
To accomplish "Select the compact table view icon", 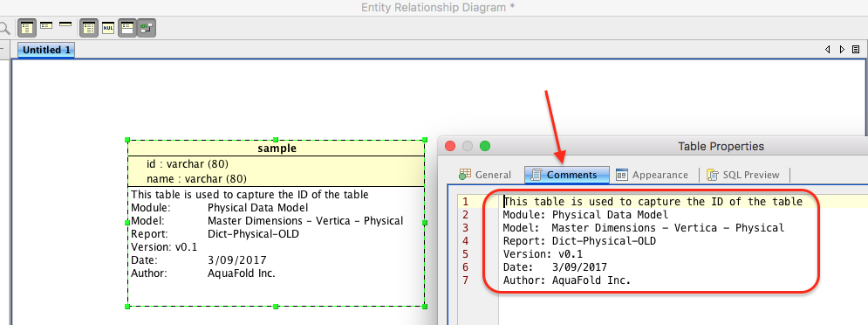I will pos(46,25).
